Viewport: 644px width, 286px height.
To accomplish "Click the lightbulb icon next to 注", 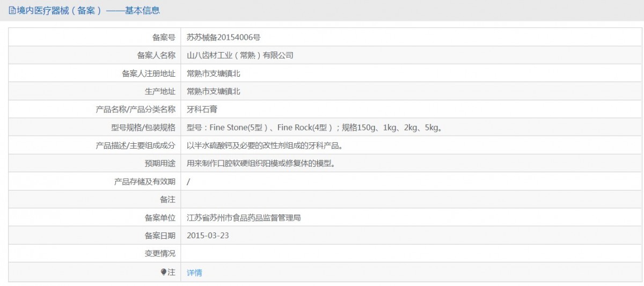I will coord(164,272).
